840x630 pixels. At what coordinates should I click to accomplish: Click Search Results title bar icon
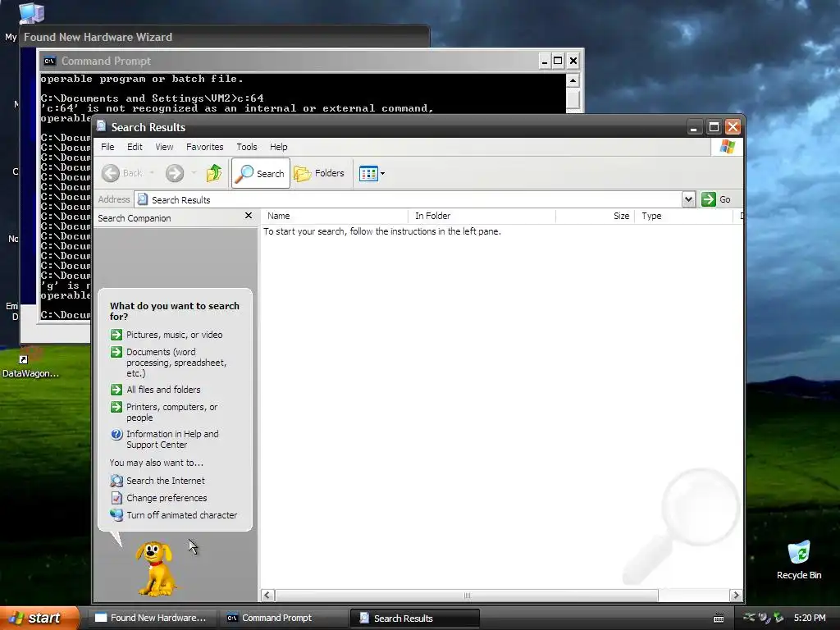(101, 126)
